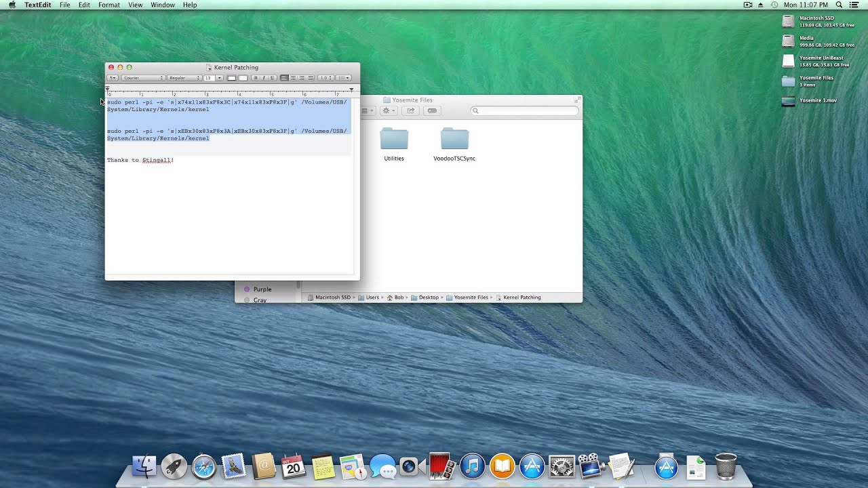Click the Edit Tags button in Finder

(x=432, y=110)
